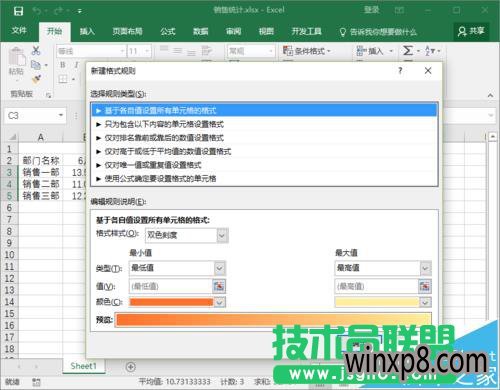Screen dimensions: 500x390
Task: Open the font name dropdown
Action: click(x=122, y=51)
